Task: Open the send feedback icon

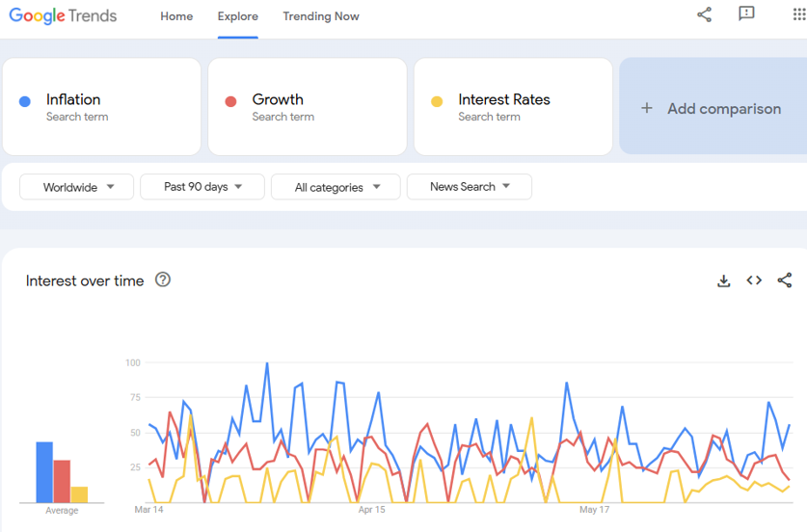Action: coord(746,13)
